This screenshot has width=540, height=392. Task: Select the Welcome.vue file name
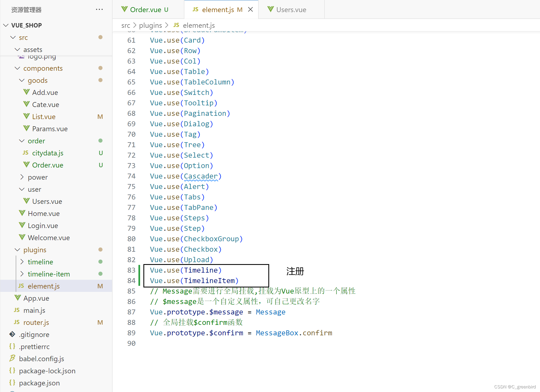pyautogui.click(x=49, y=238)
